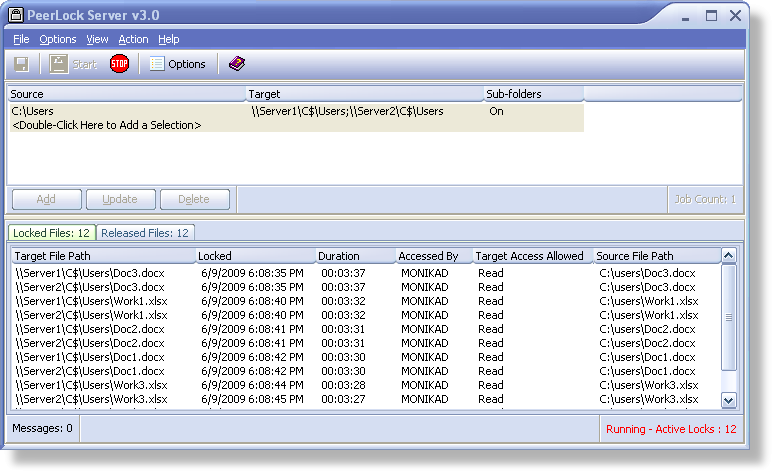The width and height of the screenshot is (774, 474).
Task: Click Running - Active Locks : 12 status
Action: pyautogui.click(x=671, y=429)
